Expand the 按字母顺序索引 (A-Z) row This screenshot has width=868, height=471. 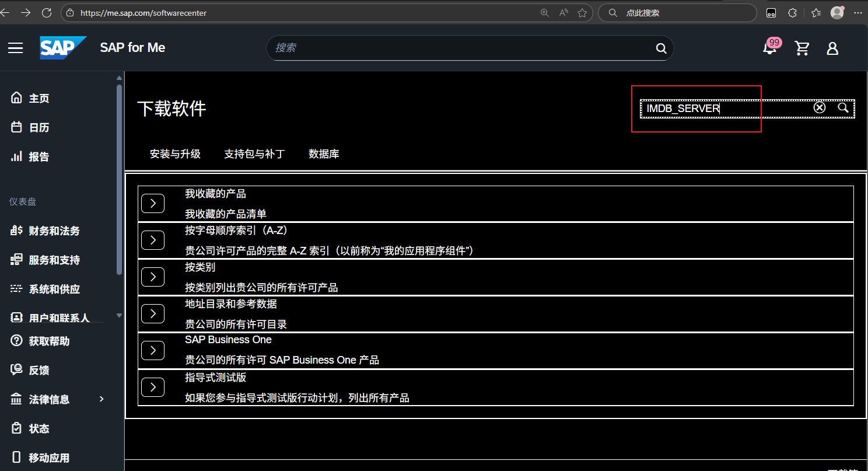coord(153,240)
